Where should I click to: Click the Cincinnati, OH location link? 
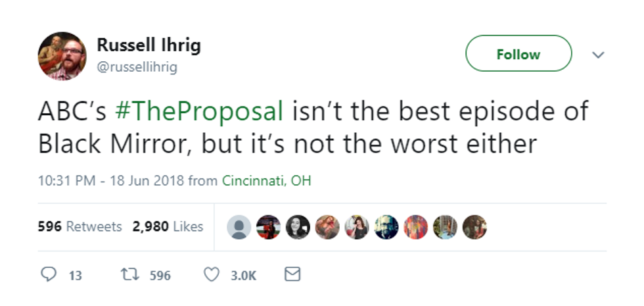pyautogui.click(x=266, y=181)
